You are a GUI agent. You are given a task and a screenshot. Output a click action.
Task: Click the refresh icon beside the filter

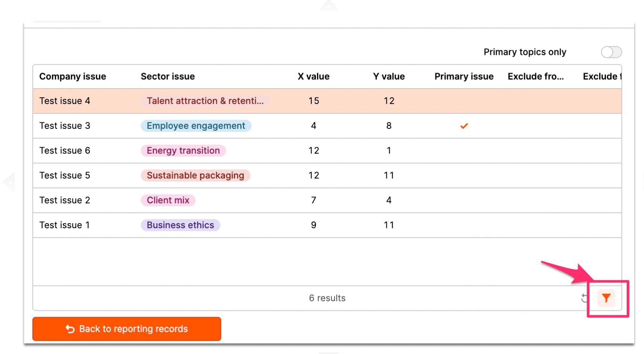584,298
